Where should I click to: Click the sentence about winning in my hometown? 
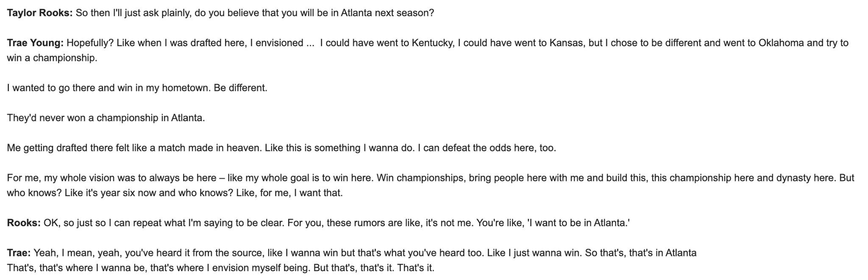tap(108, 88)
